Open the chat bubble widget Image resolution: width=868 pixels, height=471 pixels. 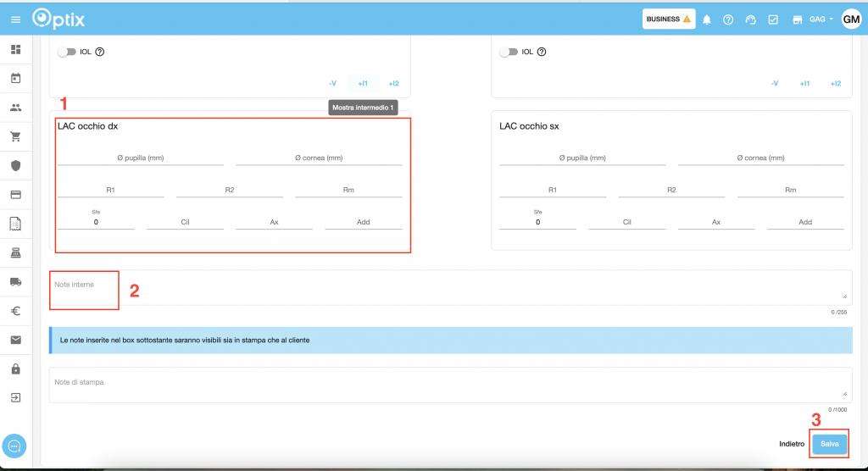click(x=16, y=446)
